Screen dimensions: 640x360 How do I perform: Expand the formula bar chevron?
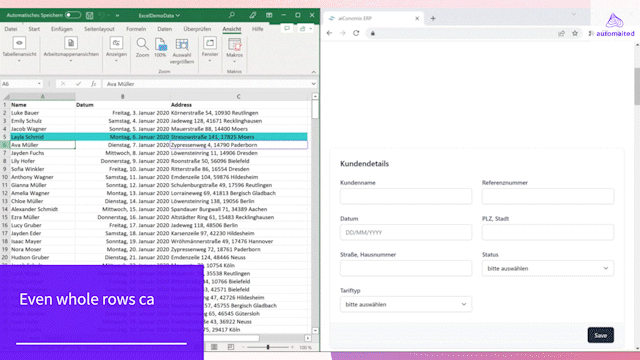(313, 84)
